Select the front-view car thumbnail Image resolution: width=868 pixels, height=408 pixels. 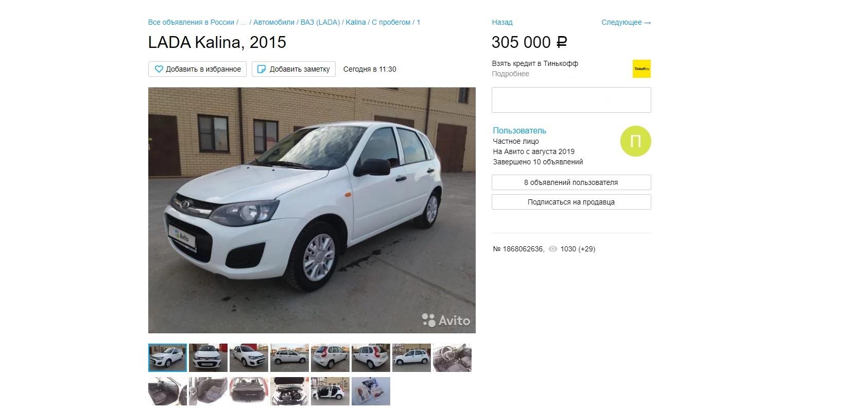click(208, 358)
